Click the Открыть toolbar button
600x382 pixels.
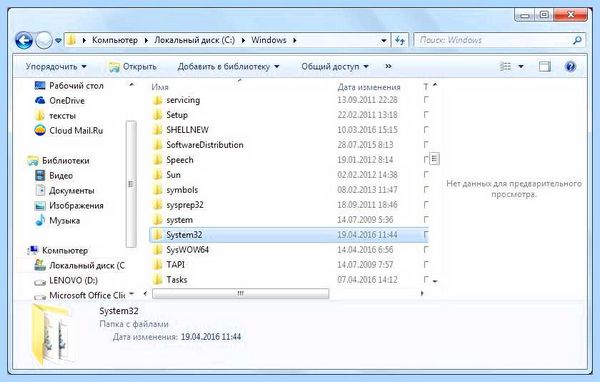132,67
